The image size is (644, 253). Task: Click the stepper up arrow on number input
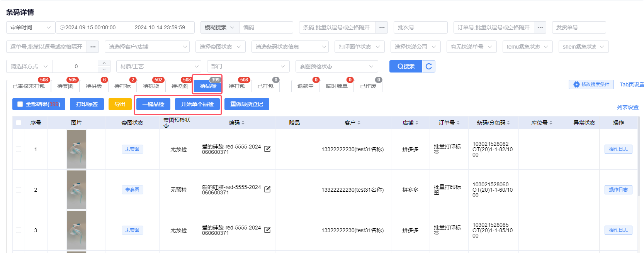(104, 63)
